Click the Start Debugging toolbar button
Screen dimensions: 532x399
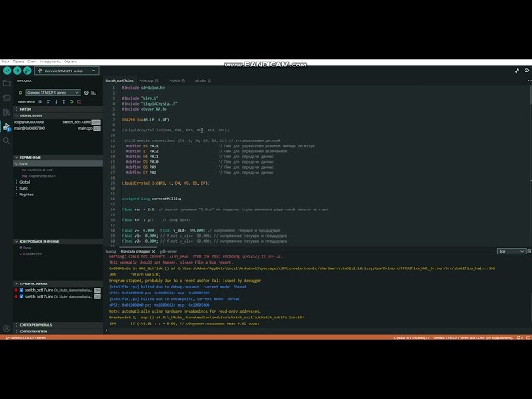click(x=27, y=71)
